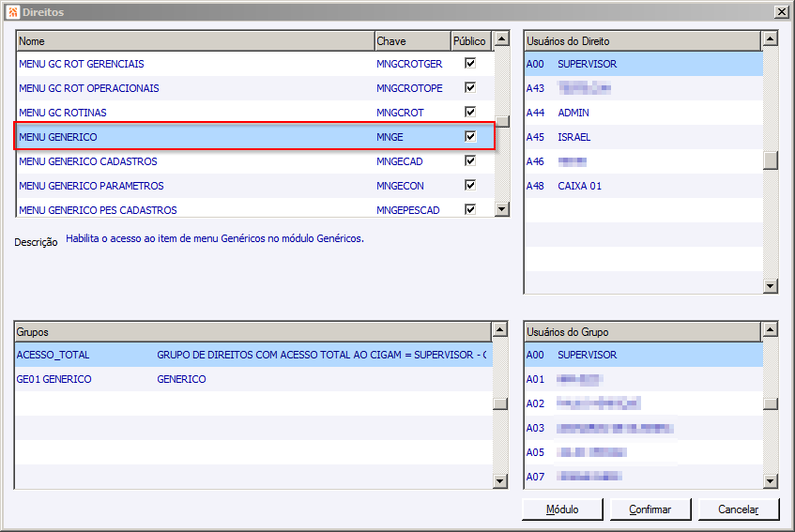Image resolution: width=795 pixels, height=532 pixels.
Task: Select A44 ADMIN in Usuários do Direito
Action: (x=644, y=113)
